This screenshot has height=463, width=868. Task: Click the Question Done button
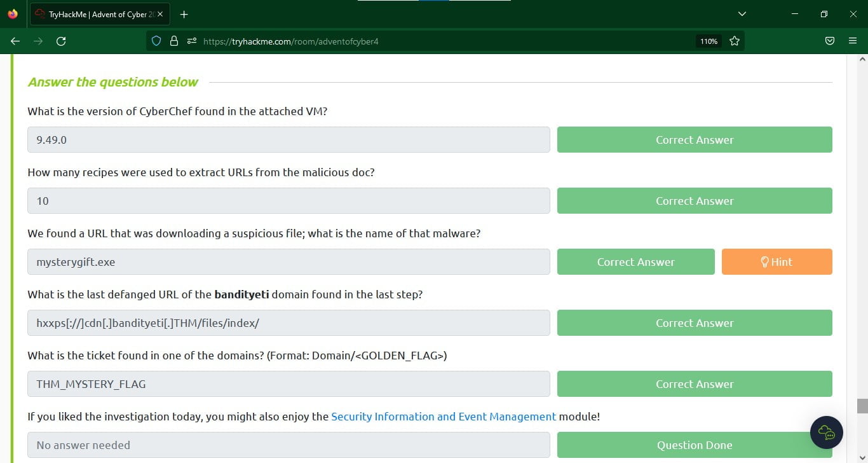point(695,445)
